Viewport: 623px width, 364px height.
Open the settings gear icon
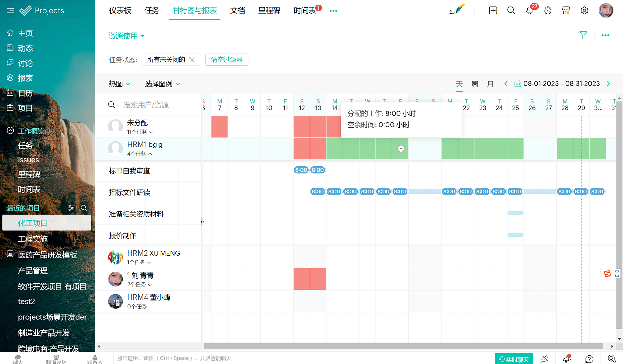click(584, 11)
